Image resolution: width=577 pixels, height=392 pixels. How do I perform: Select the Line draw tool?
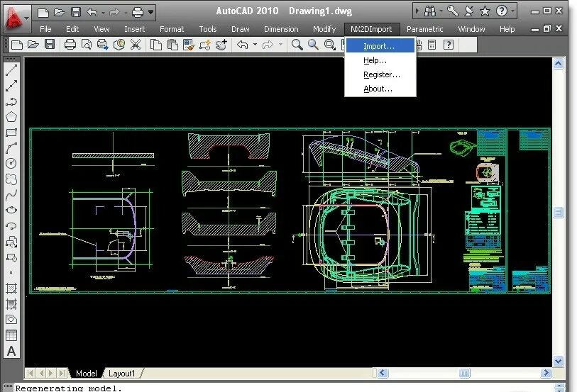(11, 70)
